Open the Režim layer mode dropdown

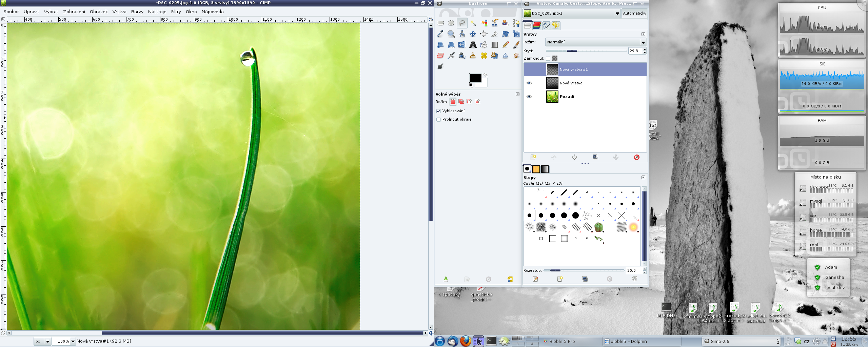(595, 42)
